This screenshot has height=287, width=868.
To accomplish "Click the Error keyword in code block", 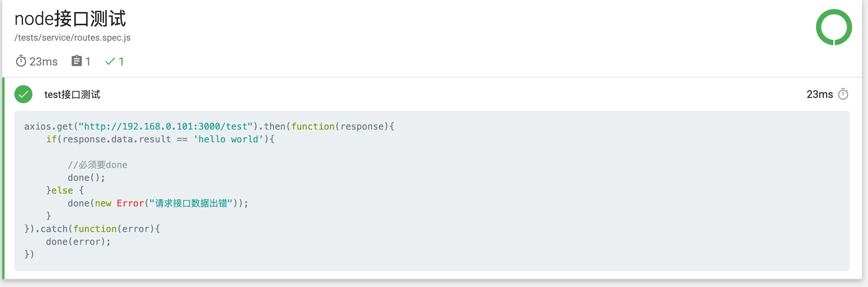I will [130, 203].
